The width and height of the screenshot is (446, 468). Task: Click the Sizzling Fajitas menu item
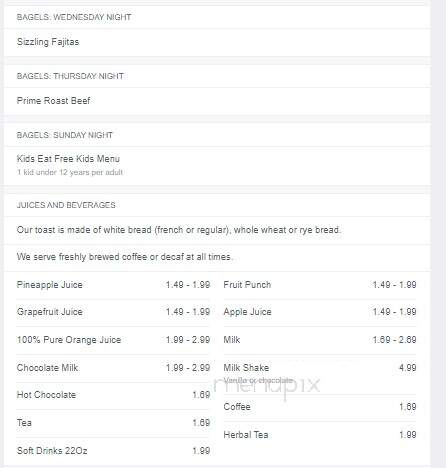click(48, 42)
